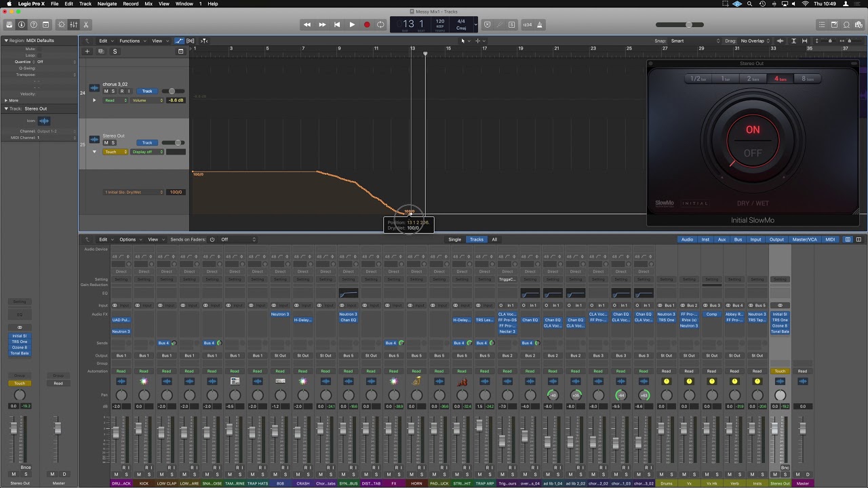The height and width of the screenshot is (488, 868).
Task: Toggle Aux channel filter button in mixer
Action: (x=722, y=239)
